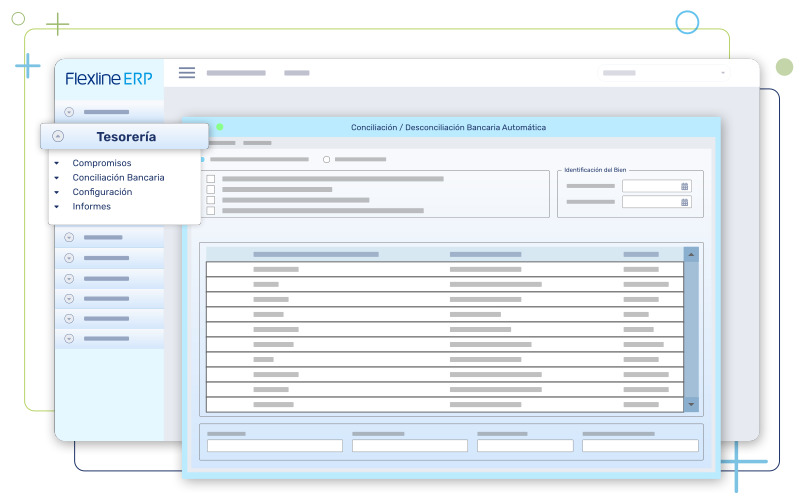Select the unselected second radio button
The width and height of the screenshot is (800, 500).
pyautogui.click(x=326, y=159)
